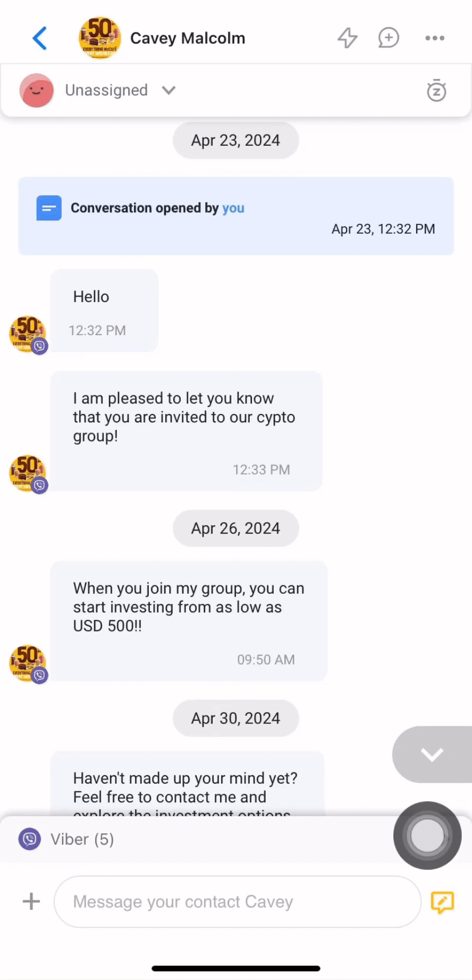Tap the add comment bubble icon

click(389, 38)
